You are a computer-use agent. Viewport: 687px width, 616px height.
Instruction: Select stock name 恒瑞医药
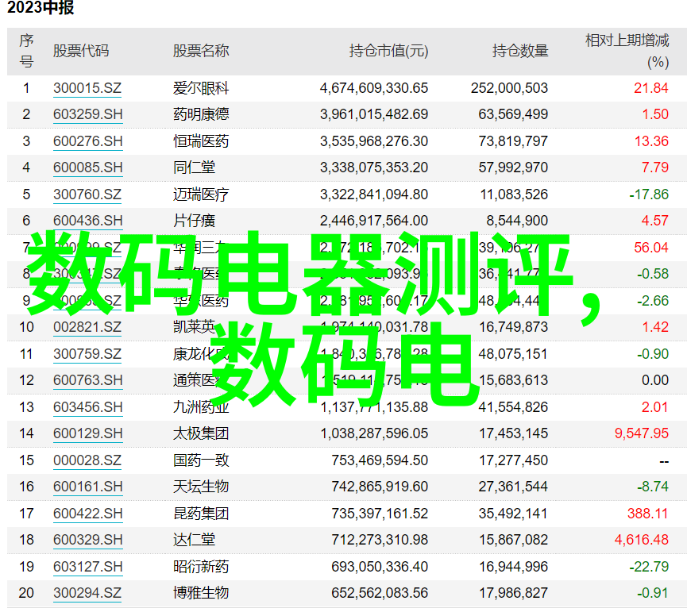(201, 141)
